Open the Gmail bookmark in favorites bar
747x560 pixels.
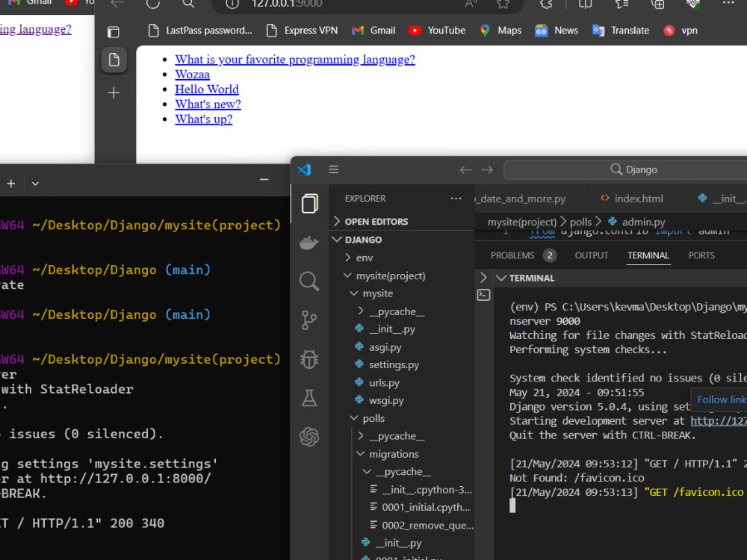[373, 31]
